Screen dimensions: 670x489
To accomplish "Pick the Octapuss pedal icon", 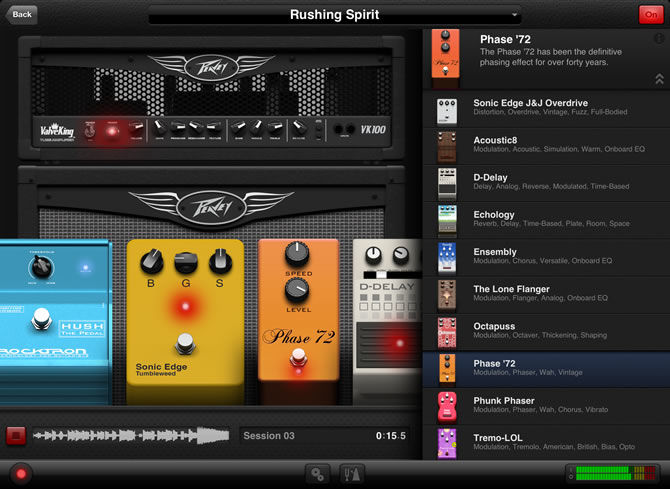I will [447, 333].
